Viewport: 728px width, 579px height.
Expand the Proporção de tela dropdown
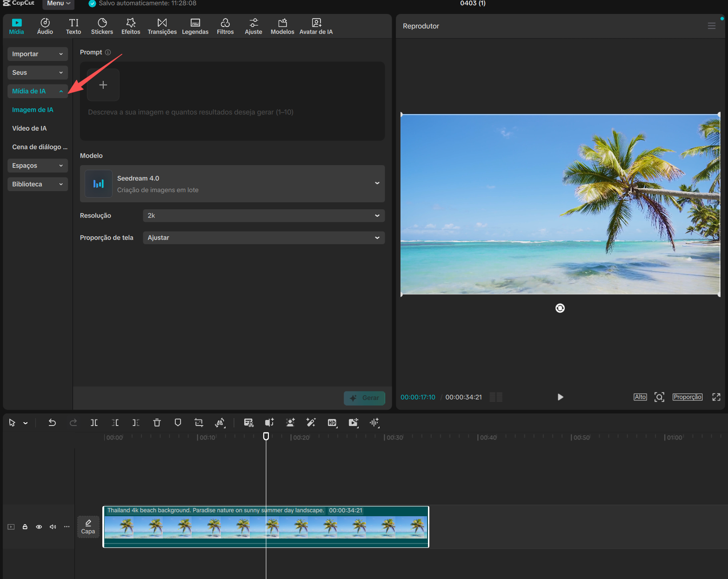263,238
